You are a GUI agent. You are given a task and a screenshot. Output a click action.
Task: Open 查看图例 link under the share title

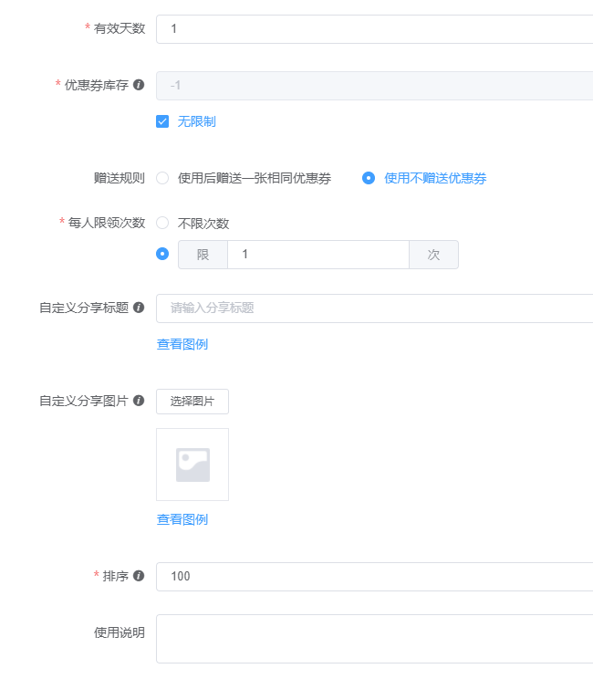[x=182, y=344]
